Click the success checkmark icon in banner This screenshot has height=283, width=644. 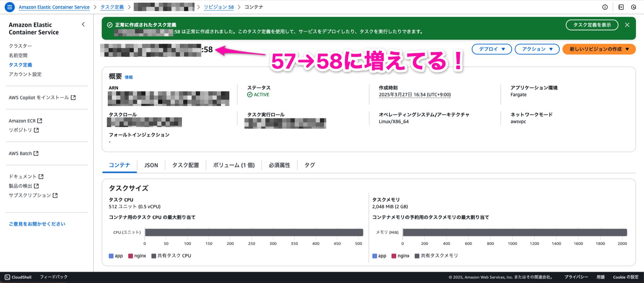pos(109,25)
